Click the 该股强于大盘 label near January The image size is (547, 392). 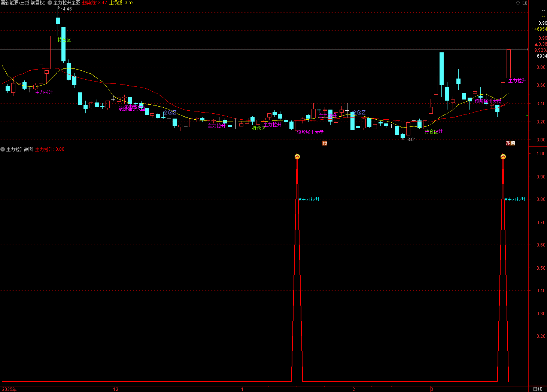310,132
